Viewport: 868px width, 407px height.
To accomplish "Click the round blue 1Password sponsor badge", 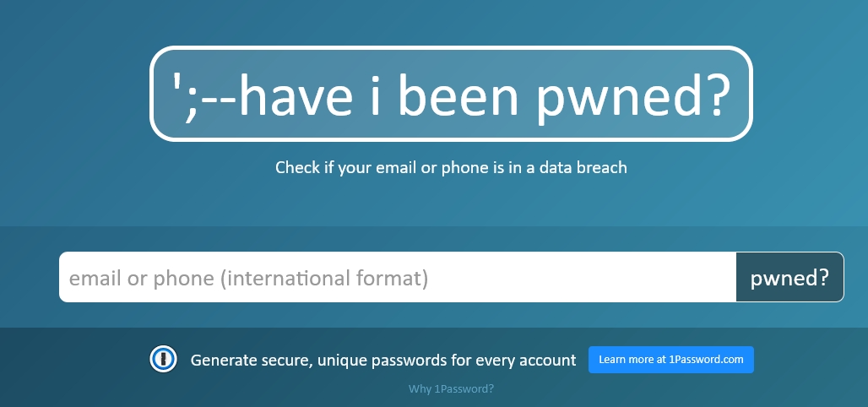I will coord(163,359).
